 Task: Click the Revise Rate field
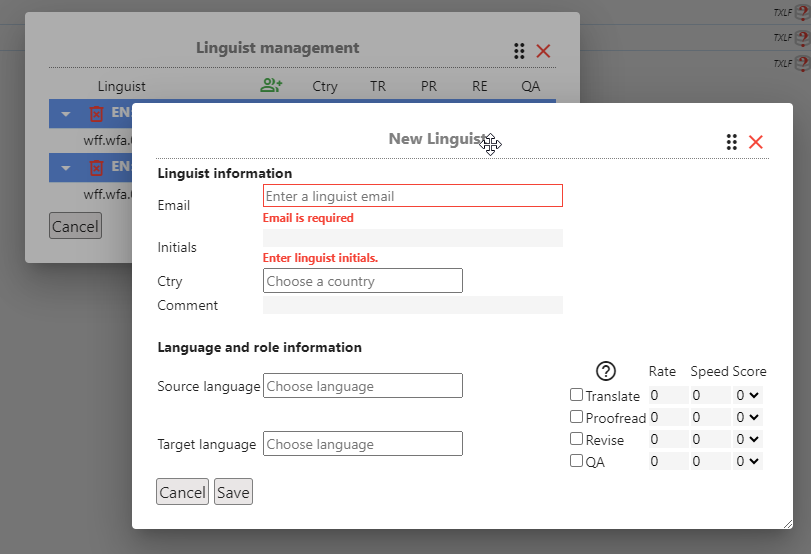(x=668, y=439)
